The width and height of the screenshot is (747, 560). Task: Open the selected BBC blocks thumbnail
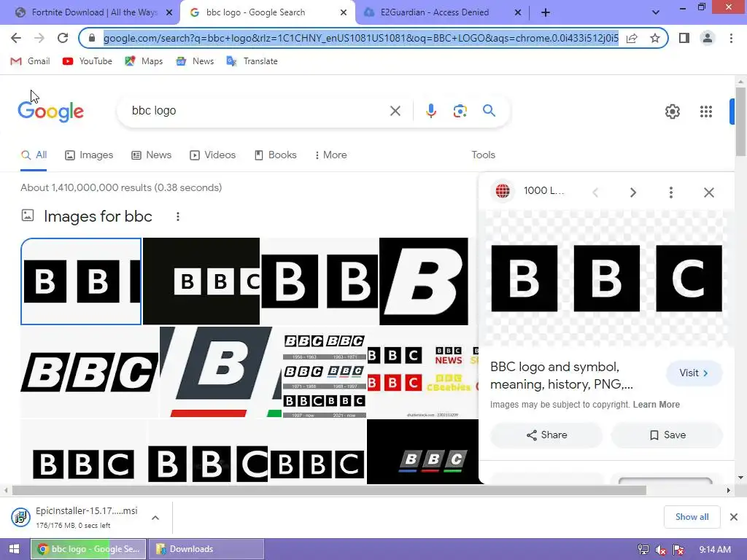81,281
